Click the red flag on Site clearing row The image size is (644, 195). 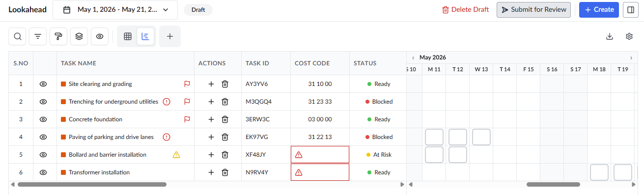tap(187, 84)
